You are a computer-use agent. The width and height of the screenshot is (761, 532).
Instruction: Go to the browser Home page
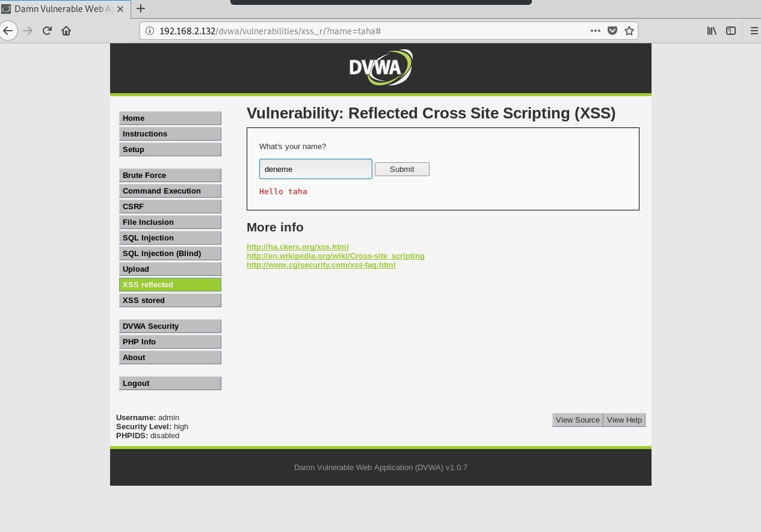pyautogui.click(x=66, y=31)
